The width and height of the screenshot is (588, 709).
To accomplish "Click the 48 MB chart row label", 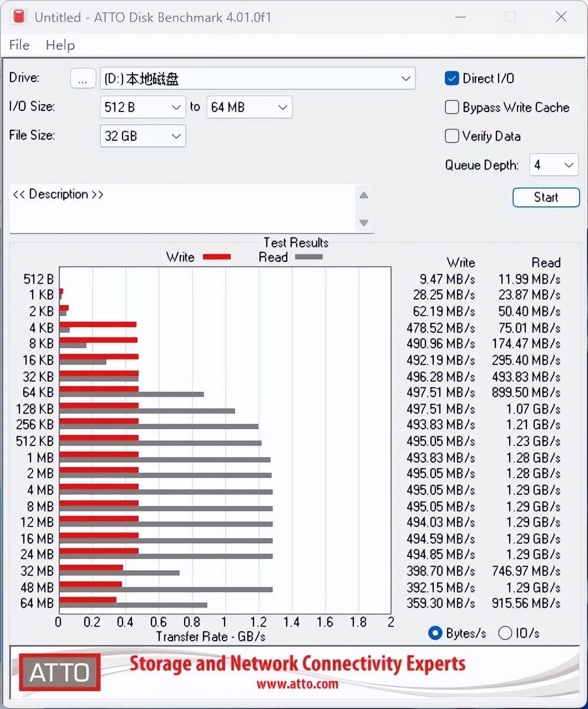I will (37, 588).
